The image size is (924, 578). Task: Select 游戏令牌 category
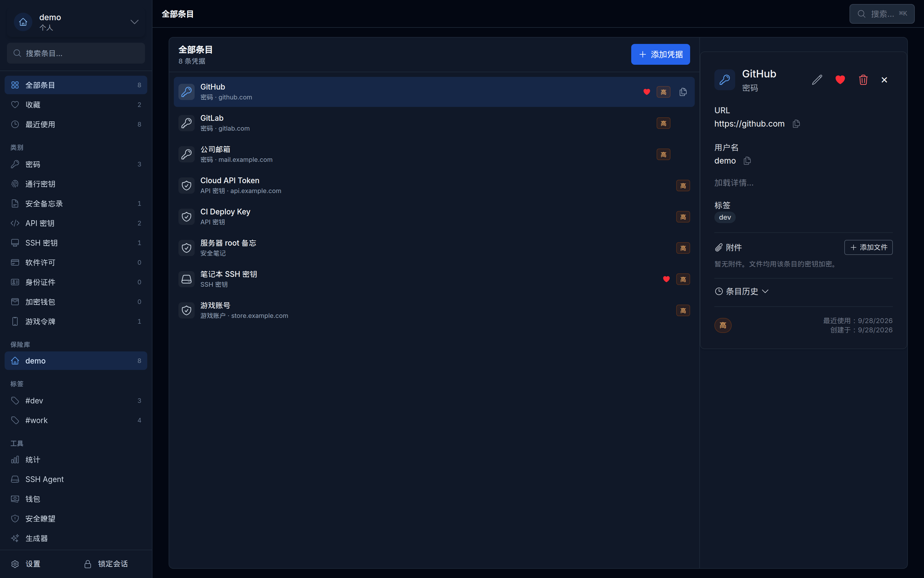(76, 321)
